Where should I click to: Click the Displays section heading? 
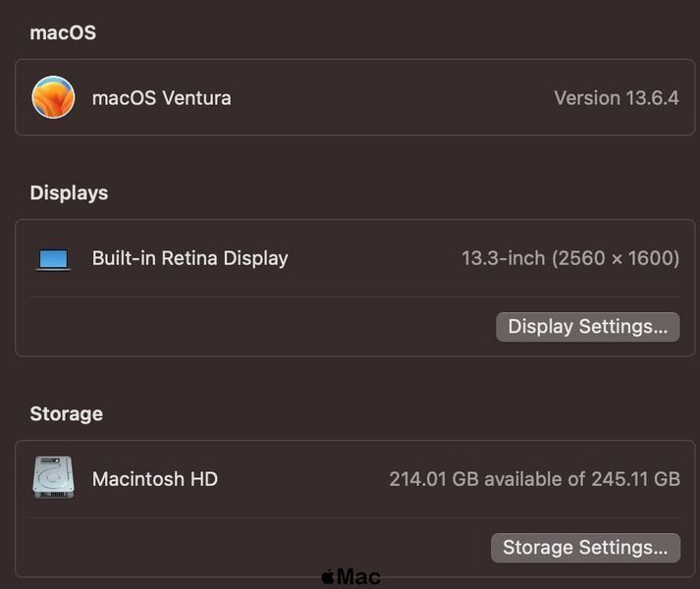coord(69,193)
